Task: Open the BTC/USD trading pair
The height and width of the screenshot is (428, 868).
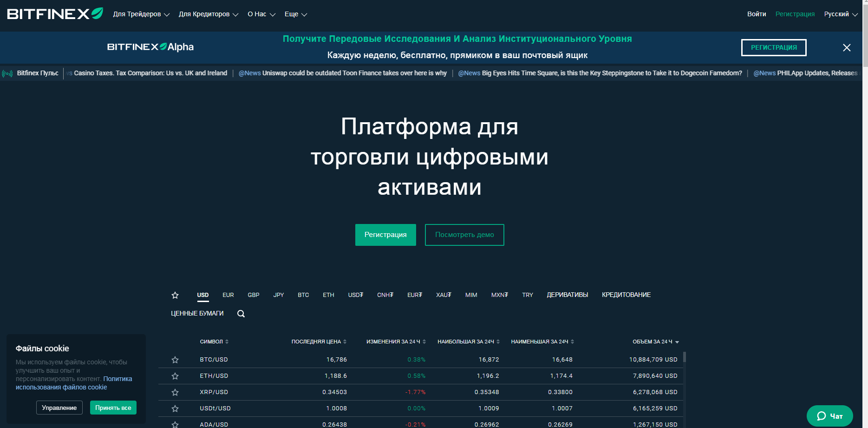Action: 214,360
